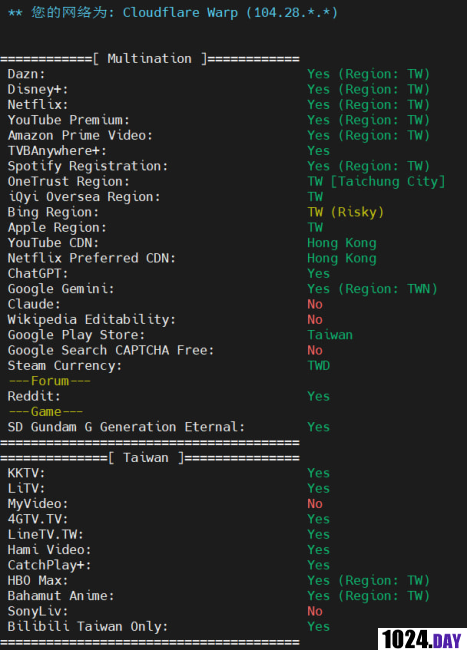
Task: Click the TWD Steam Currency value
Action: point(319,366)
